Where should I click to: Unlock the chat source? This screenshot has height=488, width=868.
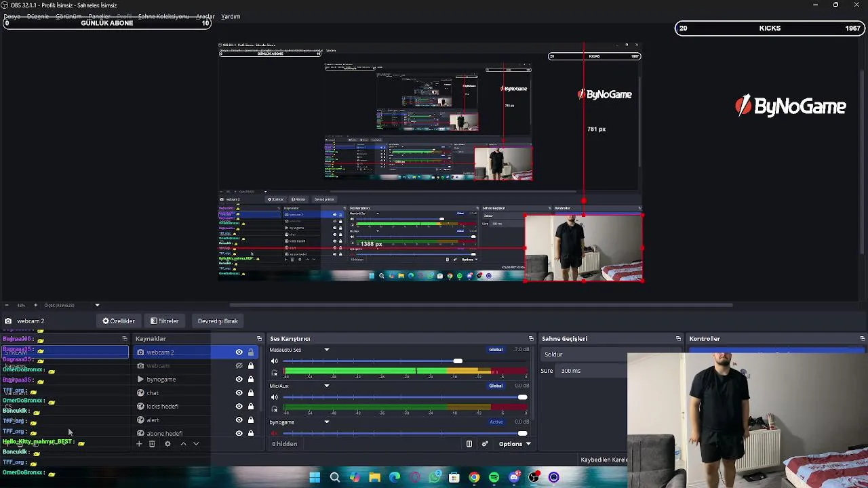point(250,393)
